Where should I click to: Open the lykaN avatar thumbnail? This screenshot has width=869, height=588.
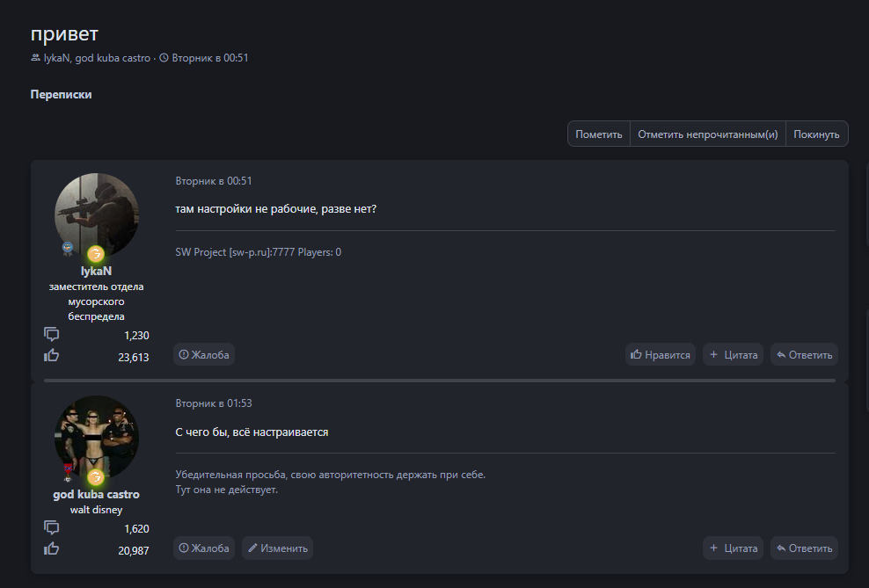click(x=97, y=214)
